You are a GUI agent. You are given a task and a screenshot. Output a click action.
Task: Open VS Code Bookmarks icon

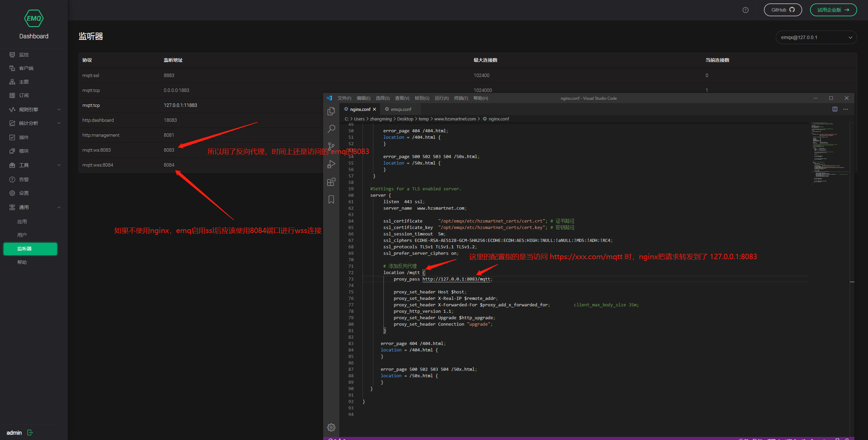pyautogui.click(x=331, y=199)
